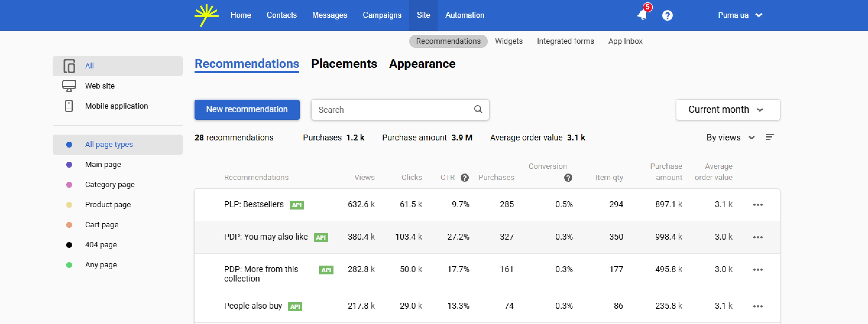Open more options for People also buy

pyautogui.click(x=758, y=306)
